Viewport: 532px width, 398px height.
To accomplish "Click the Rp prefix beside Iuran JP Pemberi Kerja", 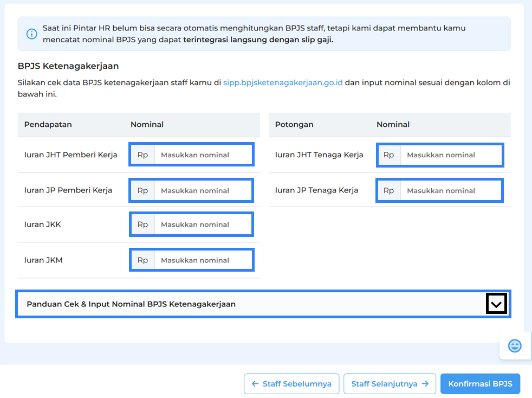I will pyautogui.click(x=142, y=191).
